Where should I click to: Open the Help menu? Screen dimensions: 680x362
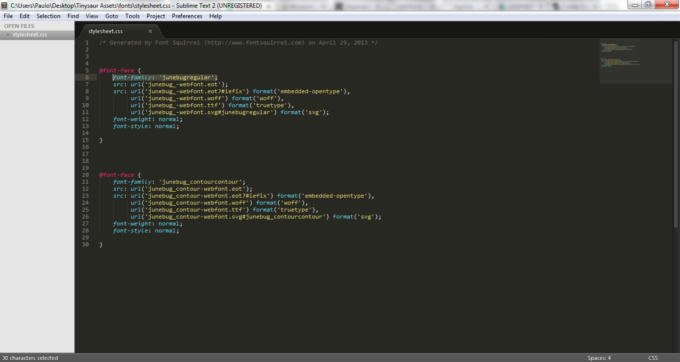(x=215, y=16)
